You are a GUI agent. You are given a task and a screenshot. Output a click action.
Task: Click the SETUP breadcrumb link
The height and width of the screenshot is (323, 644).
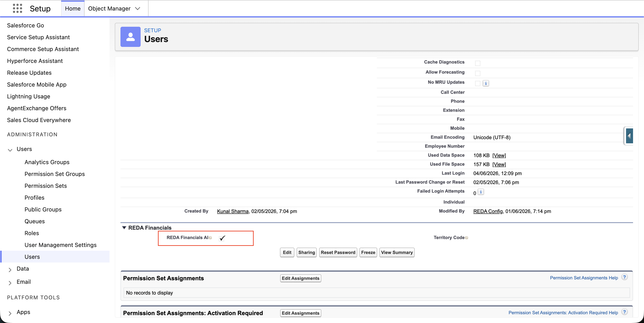[152, 30]
